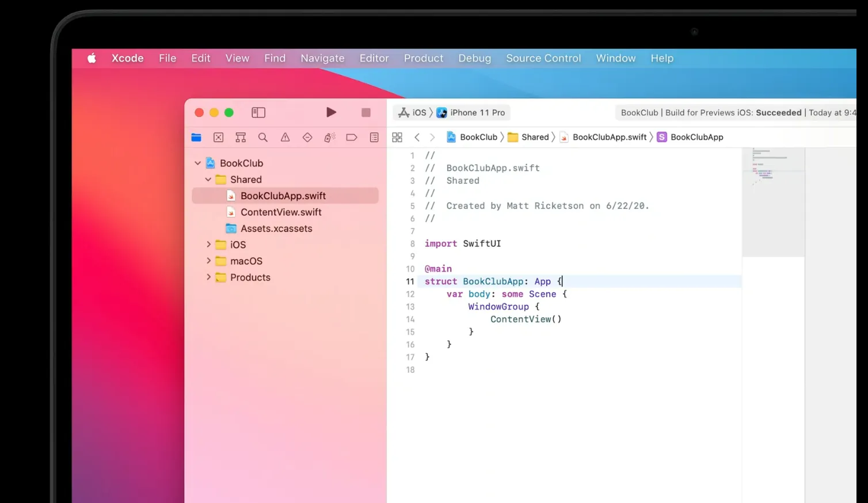Click line number 8 in gutter

pyautogui.click(x=412, y=243)
